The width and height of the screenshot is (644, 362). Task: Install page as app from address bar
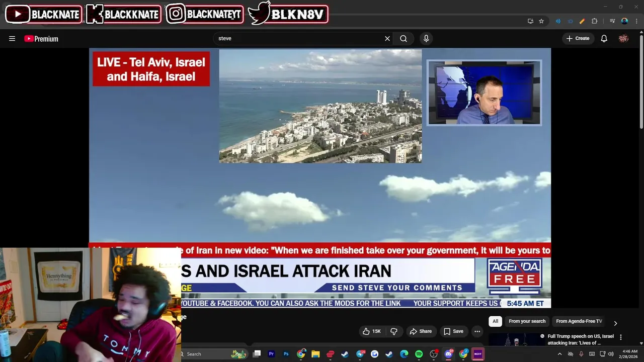coord(530,21)
